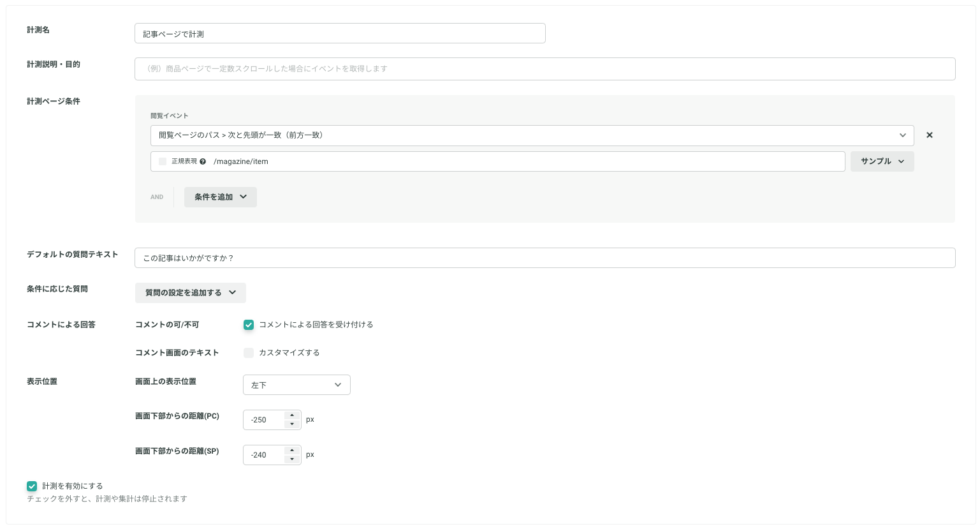Decrease the SP distance value
Viewport: 980px width, 529px height.
292,459
